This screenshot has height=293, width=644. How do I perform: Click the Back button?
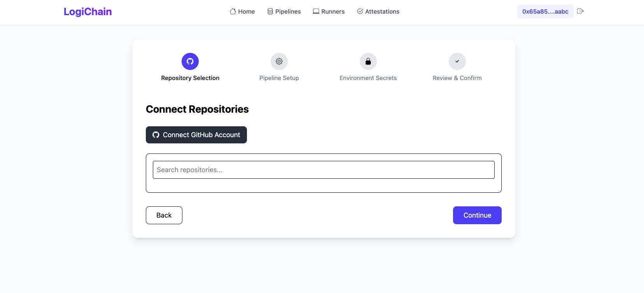click(x=164, y=215)
